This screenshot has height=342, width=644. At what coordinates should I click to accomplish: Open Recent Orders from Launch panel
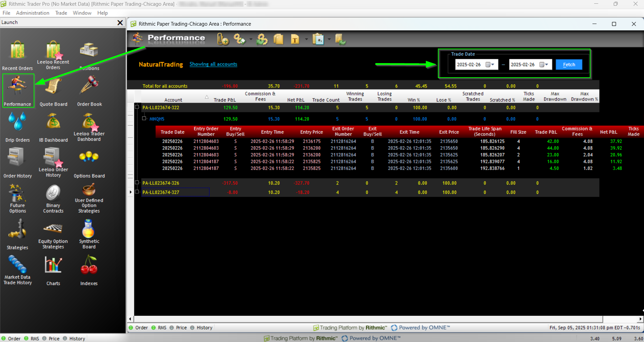[x=18, y=55]
